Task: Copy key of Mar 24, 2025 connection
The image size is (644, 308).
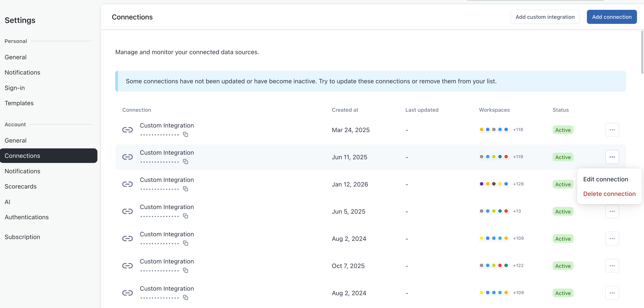Action: (185, 135)
